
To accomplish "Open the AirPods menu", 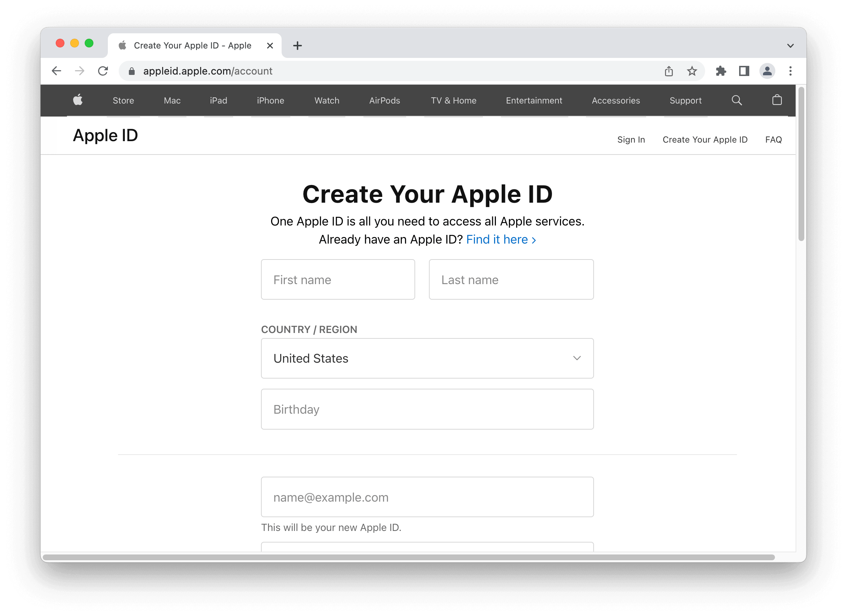I will pyautogui.click(x=384, y=100).
